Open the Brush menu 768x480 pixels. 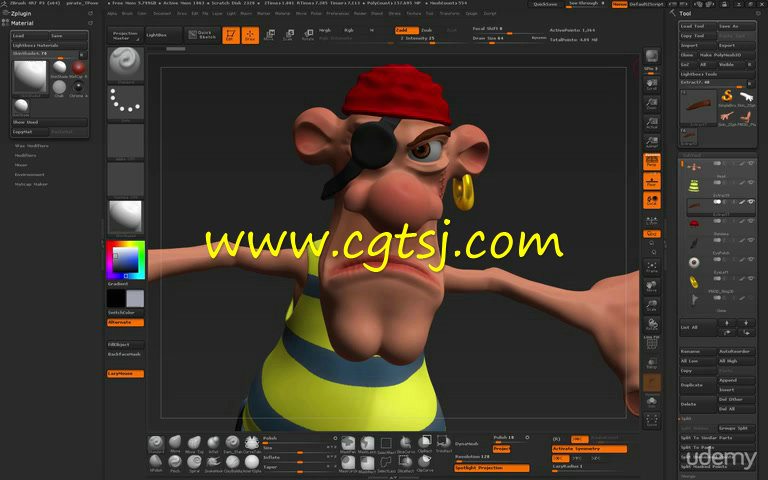(x=127, y=14)
